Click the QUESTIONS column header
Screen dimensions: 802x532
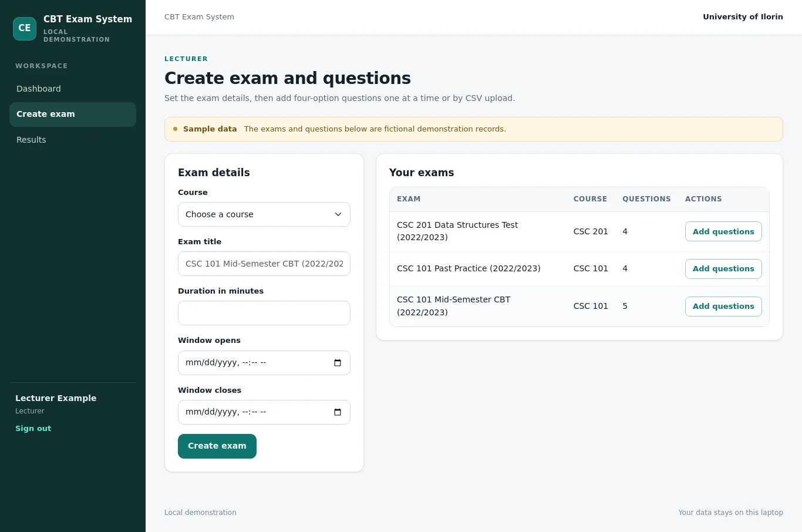tap(646, 199)
